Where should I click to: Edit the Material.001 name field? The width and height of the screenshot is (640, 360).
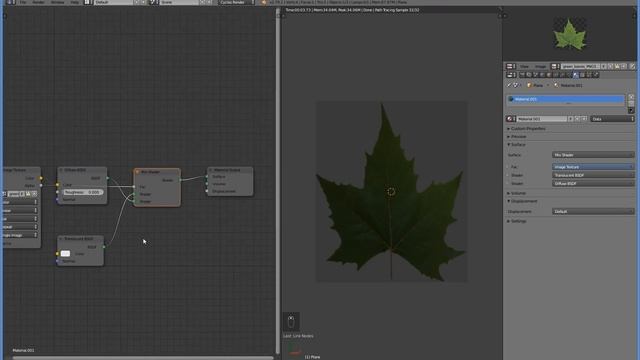[x=542, y=119]
